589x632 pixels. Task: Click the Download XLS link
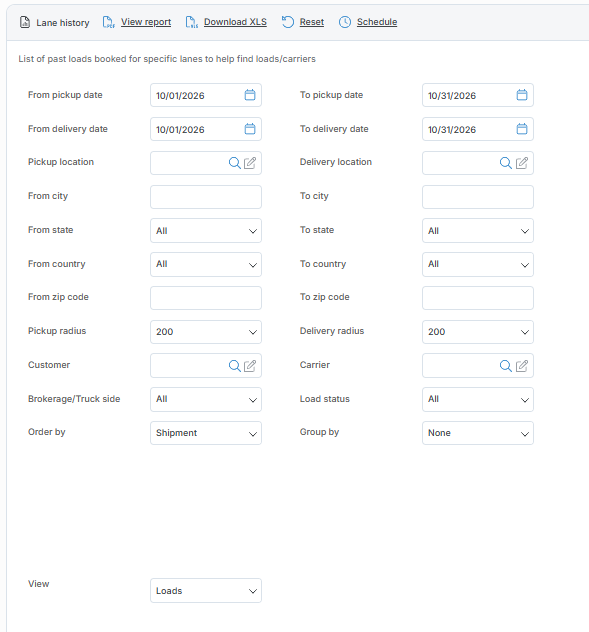(235, 22)
